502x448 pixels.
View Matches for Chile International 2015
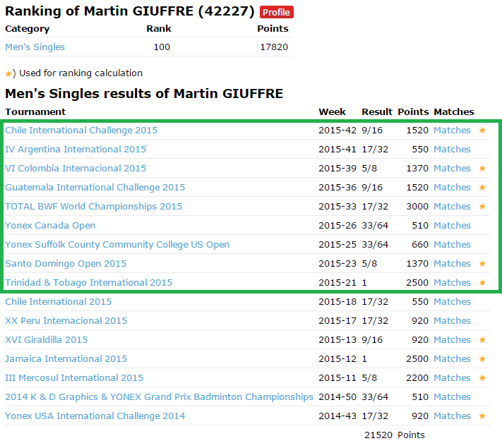452,301
